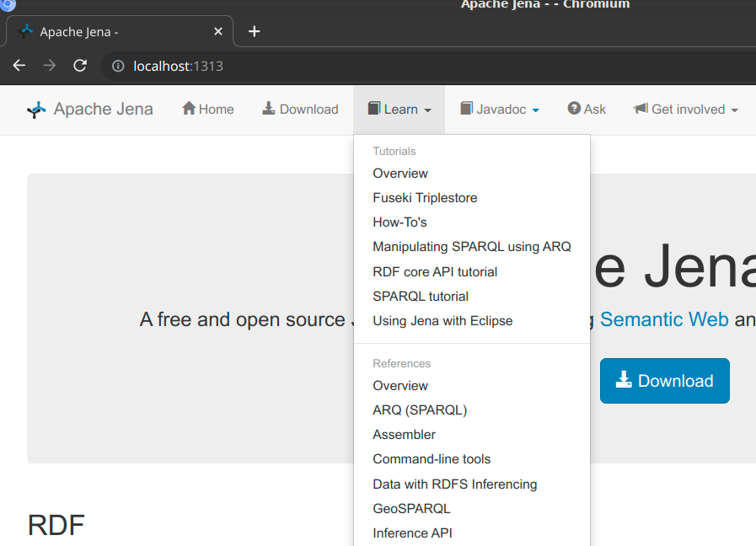The width and height of the screenshot is (756, 546).
Task: Click the Apache Jena brand text
Action: pos(103,109)
